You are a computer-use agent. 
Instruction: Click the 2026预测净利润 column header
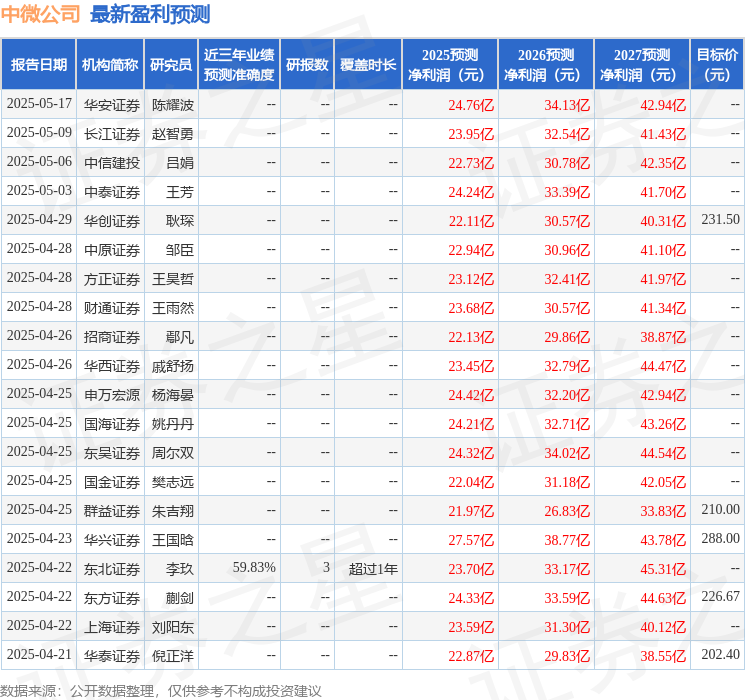(546, 64)
